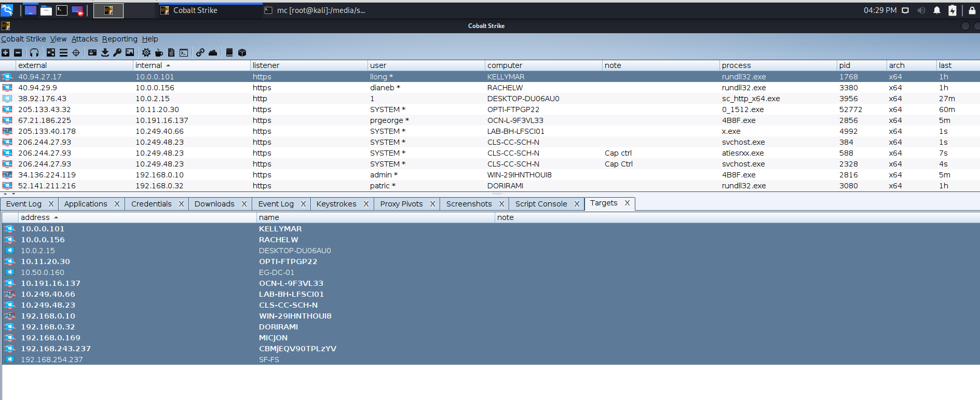Open the View menu
The width and height of the screenshot is (980, 400).
(x=58, y=39)
